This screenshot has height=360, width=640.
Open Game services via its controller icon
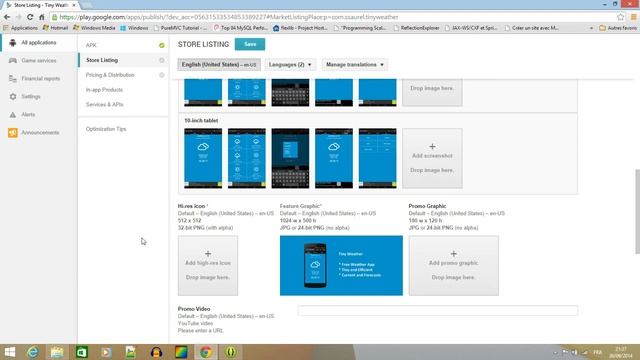tap(13, 60)
